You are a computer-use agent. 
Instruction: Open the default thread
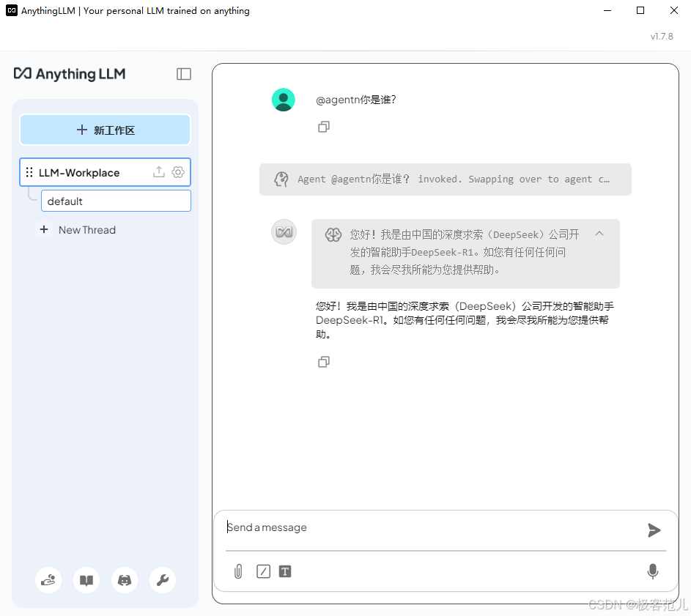point(116,201)
